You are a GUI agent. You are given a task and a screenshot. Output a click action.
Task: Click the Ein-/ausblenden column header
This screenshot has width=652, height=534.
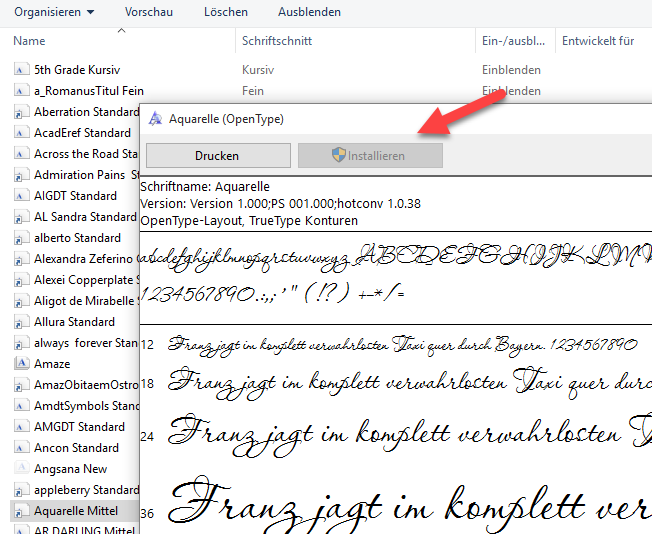click(513, 41)
